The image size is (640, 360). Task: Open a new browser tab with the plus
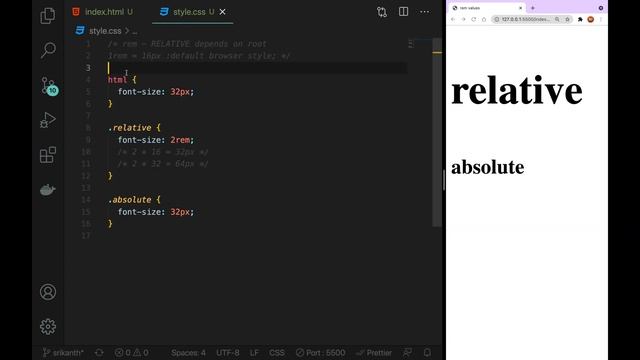[x=533, y=8]
